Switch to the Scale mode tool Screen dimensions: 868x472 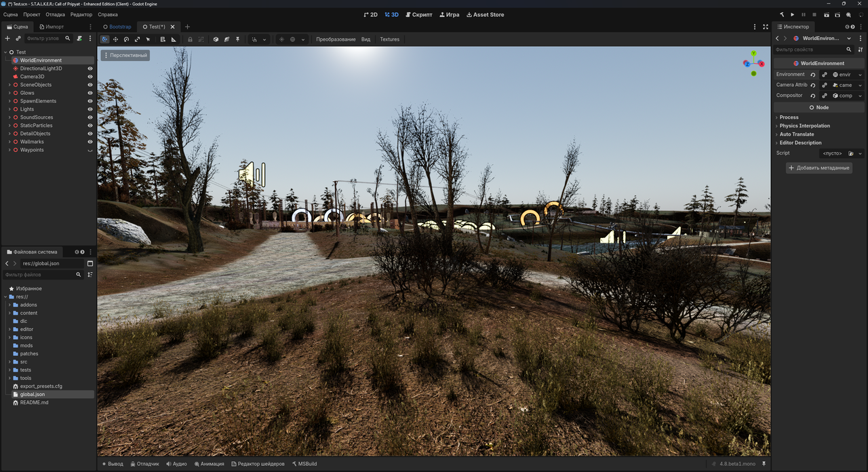[x=137, y=39]
